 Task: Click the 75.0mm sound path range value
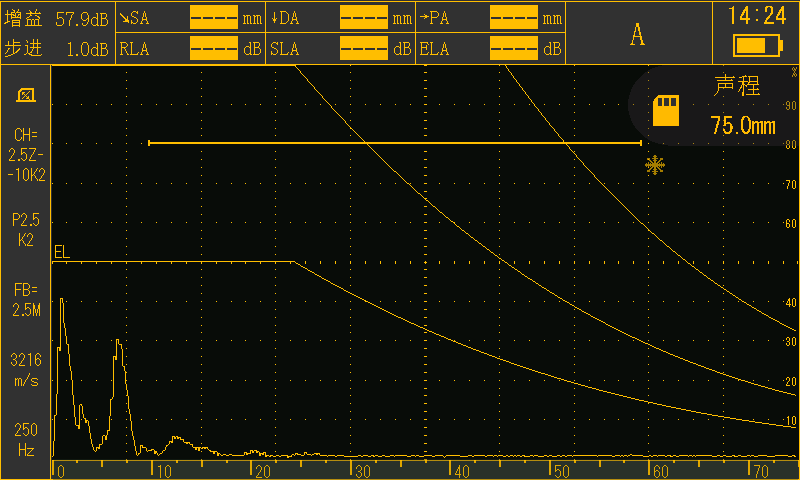[743, 125]
